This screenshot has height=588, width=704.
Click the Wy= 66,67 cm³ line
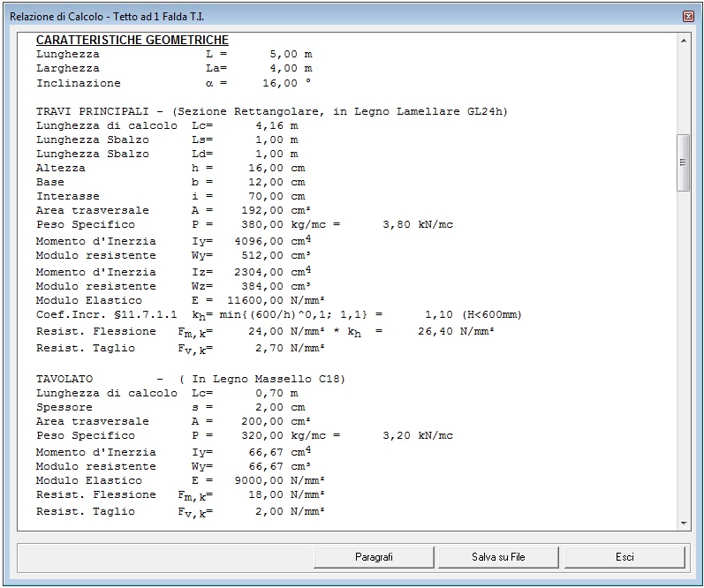[x=173, y=466]
